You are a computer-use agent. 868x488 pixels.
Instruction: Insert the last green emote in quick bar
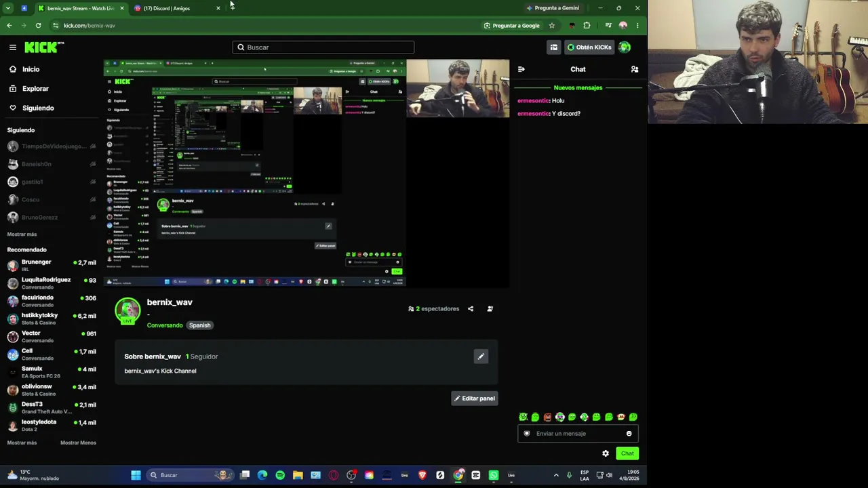633,418
